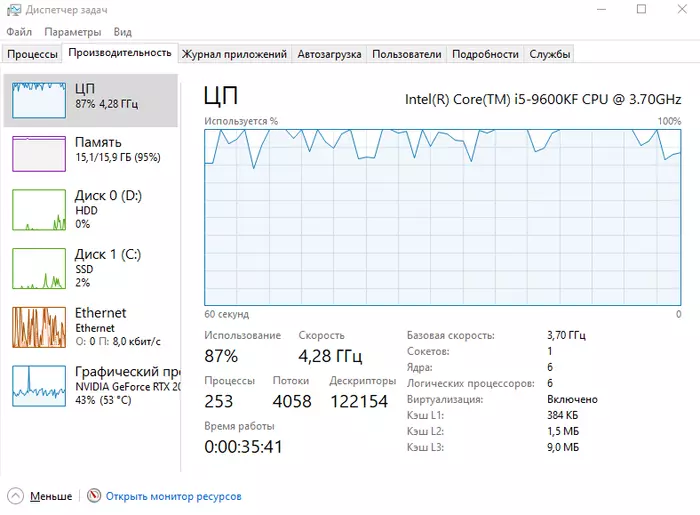Image resolution: width=700 pixels, height=515 pixels.
Task: Click the NVIDIA GeForce RTX GPU name text
Action: pyautogui.click(x=128, y=386)
